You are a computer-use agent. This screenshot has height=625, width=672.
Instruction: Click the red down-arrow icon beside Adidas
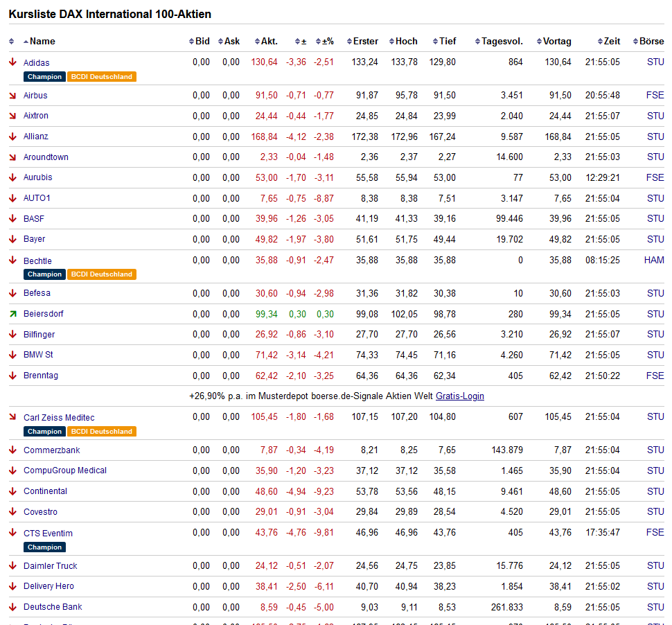tap(12, 62)
